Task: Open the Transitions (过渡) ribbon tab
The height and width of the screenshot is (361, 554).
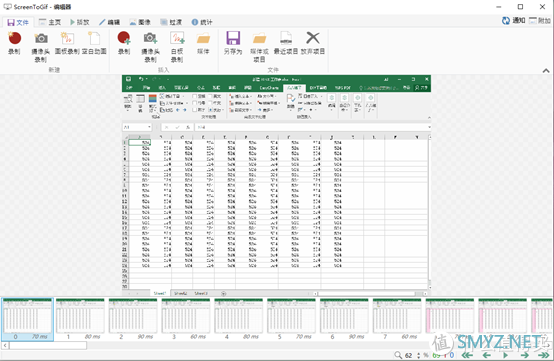Action: pos(171,22)
